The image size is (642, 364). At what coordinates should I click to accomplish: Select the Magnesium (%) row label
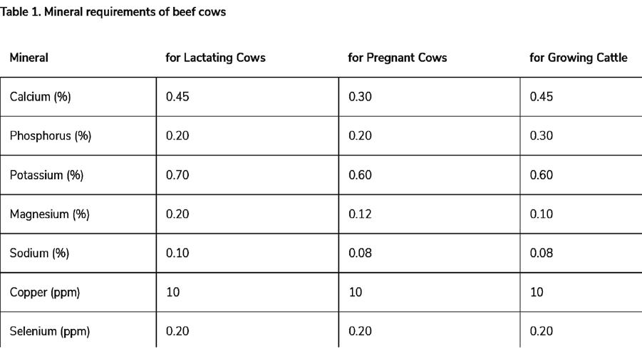point(50,214)
